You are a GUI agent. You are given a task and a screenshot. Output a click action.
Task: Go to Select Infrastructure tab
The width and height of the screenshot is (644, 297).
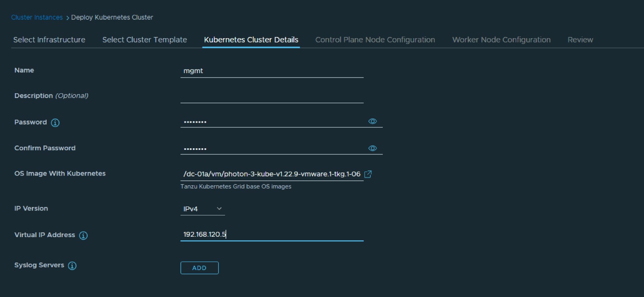point(49,40)
